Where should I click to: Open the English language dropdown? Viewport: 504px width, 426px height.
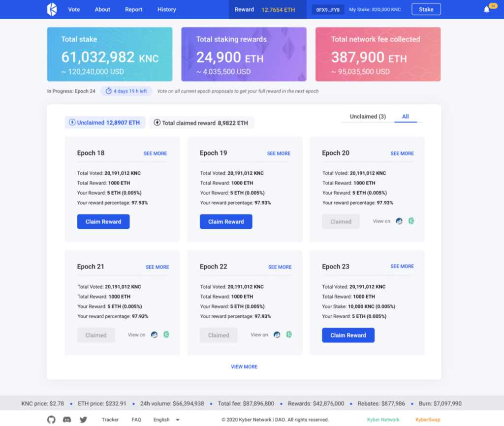166,420
